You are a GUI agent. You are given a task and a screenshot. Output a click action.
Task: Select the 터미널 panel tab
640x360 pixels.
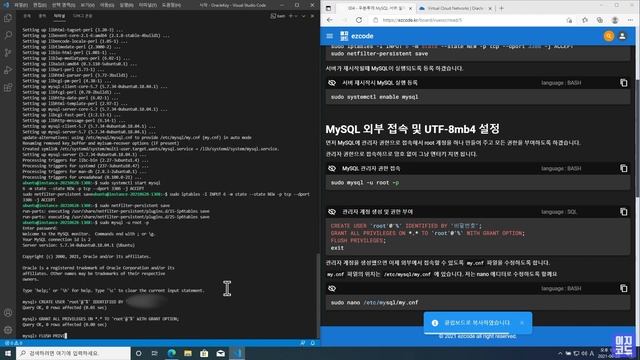[59, 16]
